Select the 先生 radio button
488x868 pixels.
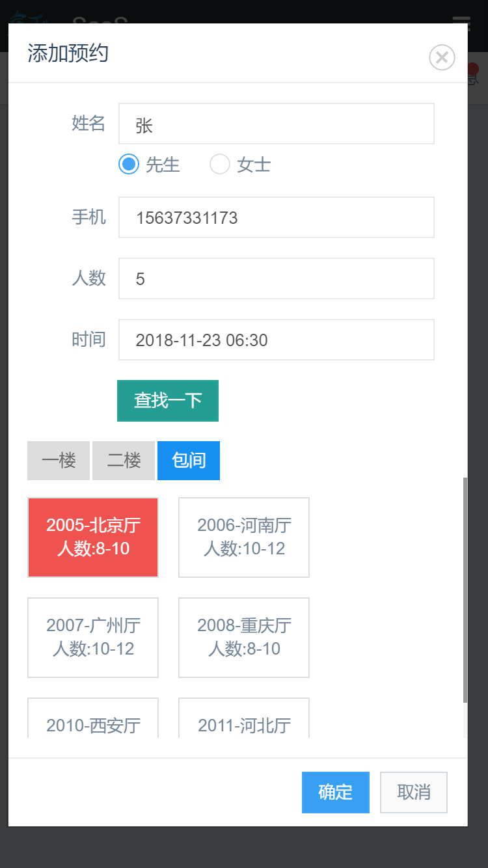click(x=129, y=165)
